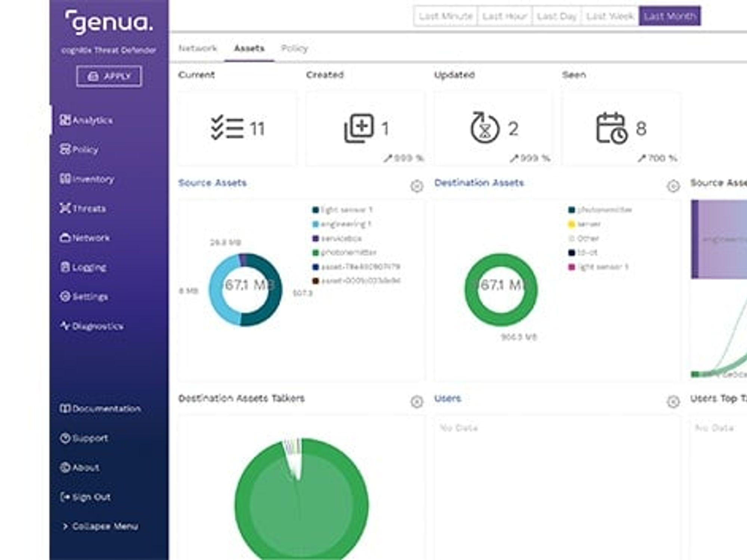Click the genua logo
Screen dimensions: 747x560
tap(109, 22)
